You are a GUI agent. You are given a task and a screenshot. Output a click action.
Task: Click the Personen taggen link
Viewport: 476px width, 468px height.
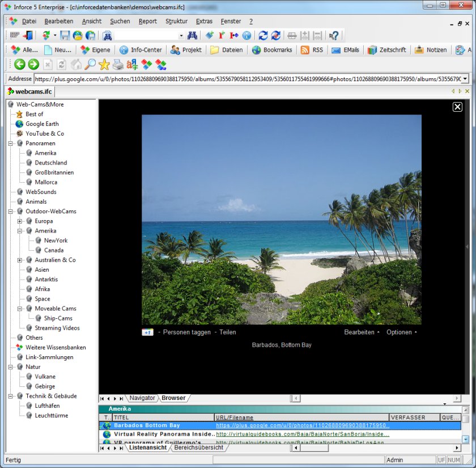click(186, 332)
